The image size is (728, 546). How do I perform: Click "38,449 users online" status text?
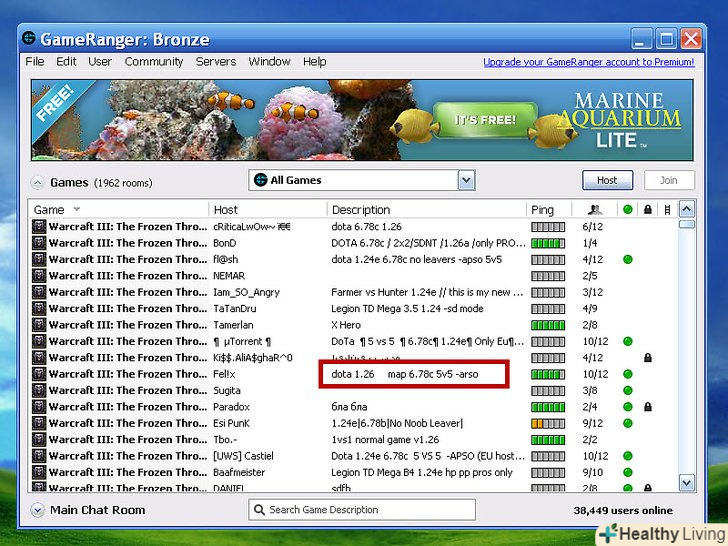click(x=623, y=510)
